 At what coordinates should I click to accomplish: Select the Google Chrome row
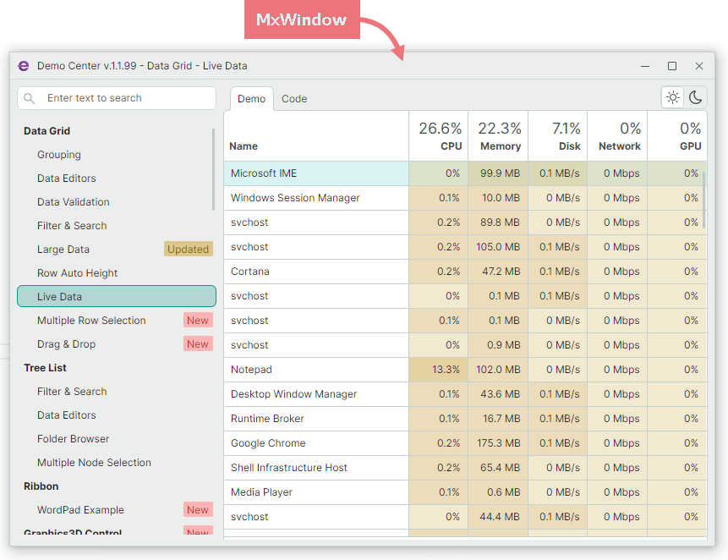465,443
